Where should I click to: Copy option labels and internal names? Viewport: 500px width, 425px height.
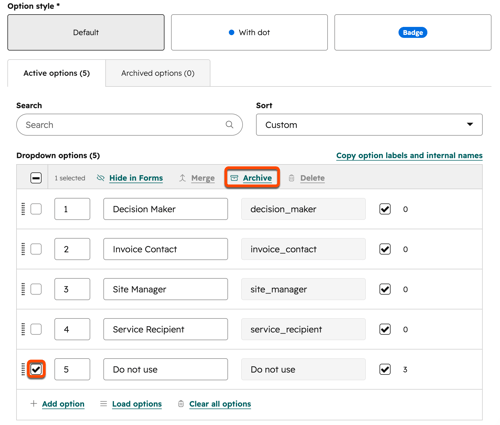409,155
